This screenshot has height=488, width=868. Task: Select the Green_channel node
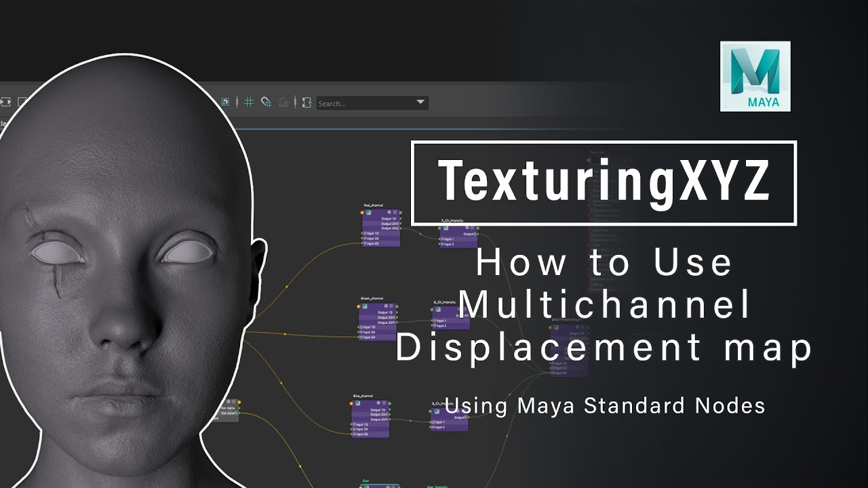point(378,322)
